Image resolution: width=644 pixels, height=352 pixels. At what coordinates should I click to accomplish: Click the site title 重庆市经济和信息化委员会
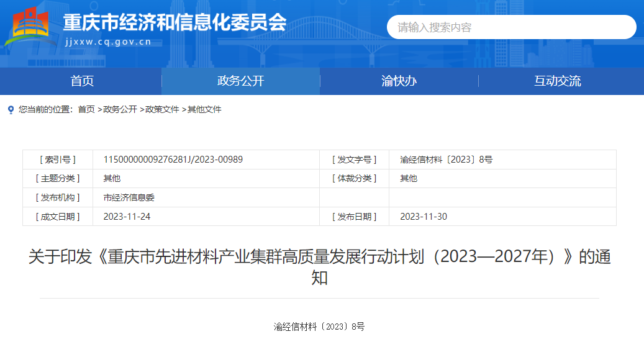(x=175, y=22)
